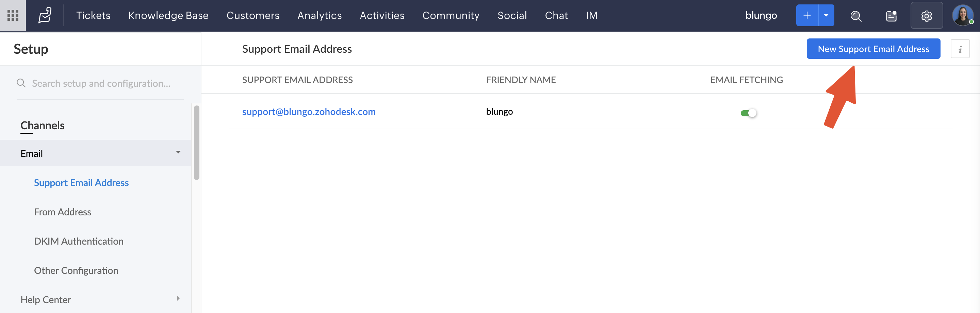This screenshot has width=980, height=313.
Task: Switch to the Analytics tab
Action: pos(320,16)
